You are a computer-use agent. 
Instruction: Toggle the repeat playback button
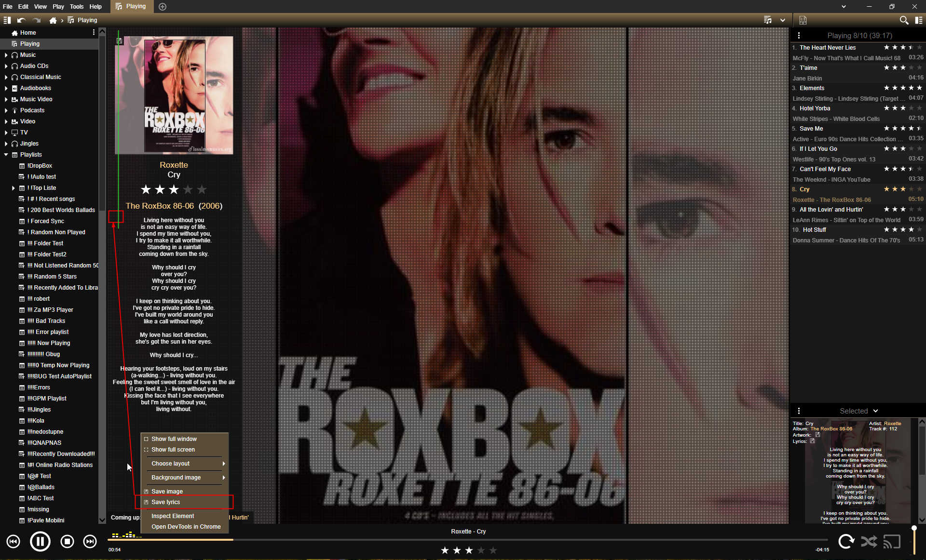(846, 542)
